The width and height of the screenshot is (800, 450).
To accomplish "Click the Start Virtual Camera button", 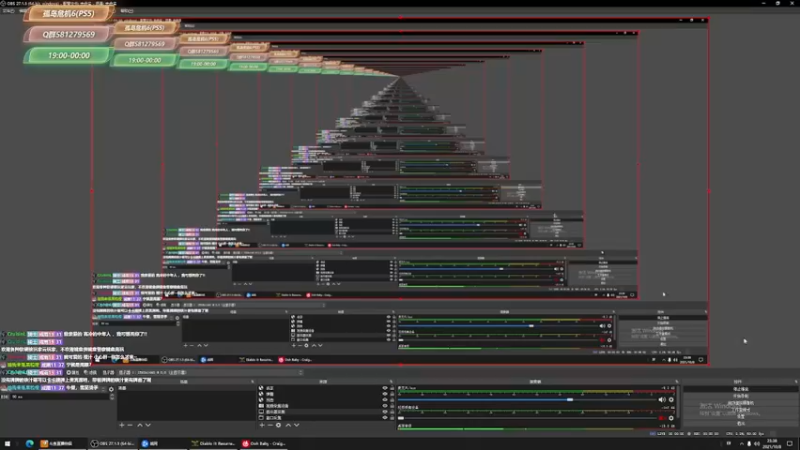I will [741, 403].
